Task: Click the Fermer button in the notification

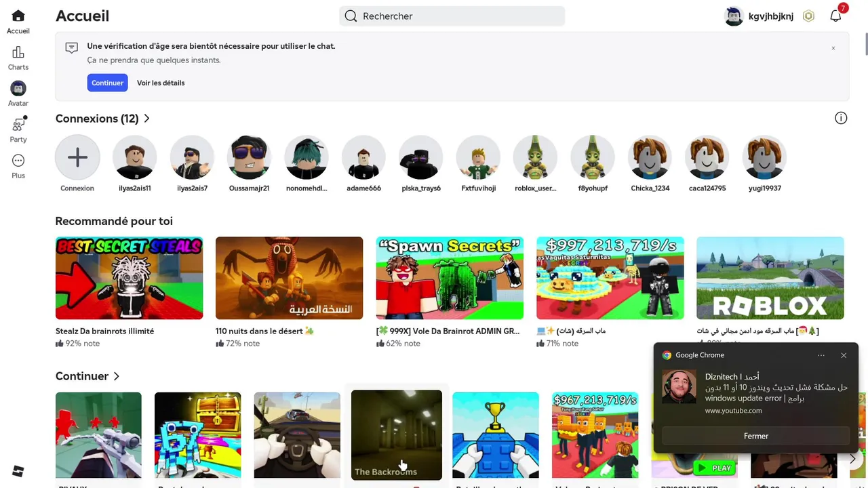Action: pos(756,436)
